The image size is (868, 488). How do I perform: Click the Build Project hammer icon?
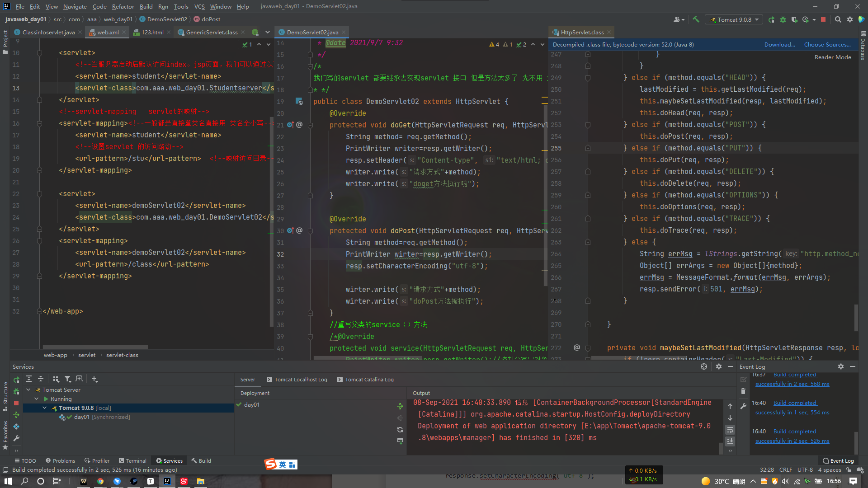point(696,19)
